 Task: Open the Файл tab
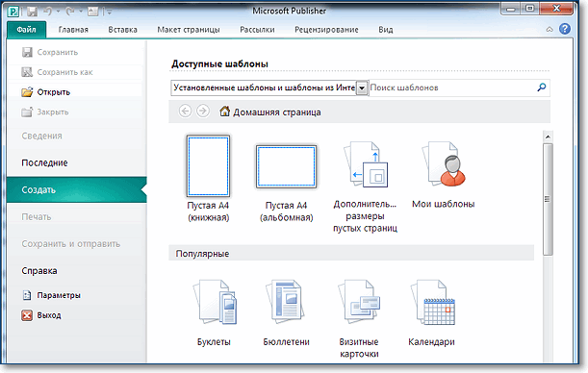click(27, 30)
